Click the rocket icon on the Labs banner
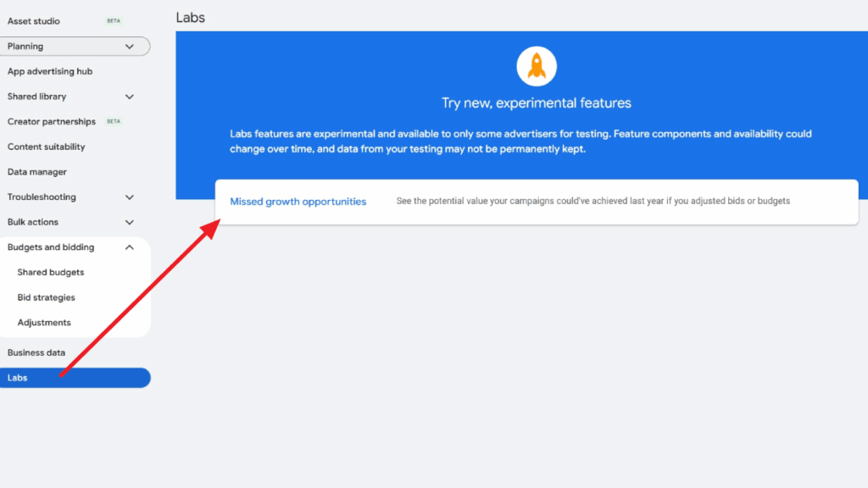 point(537,66)
